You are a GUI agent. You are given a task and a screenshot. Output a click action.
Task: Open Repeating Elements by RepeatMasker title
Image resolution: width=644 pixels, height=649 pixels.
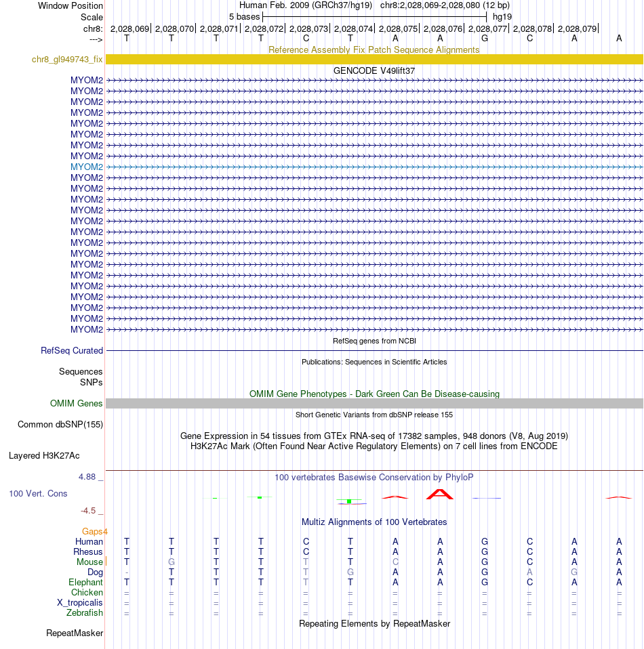374,624
